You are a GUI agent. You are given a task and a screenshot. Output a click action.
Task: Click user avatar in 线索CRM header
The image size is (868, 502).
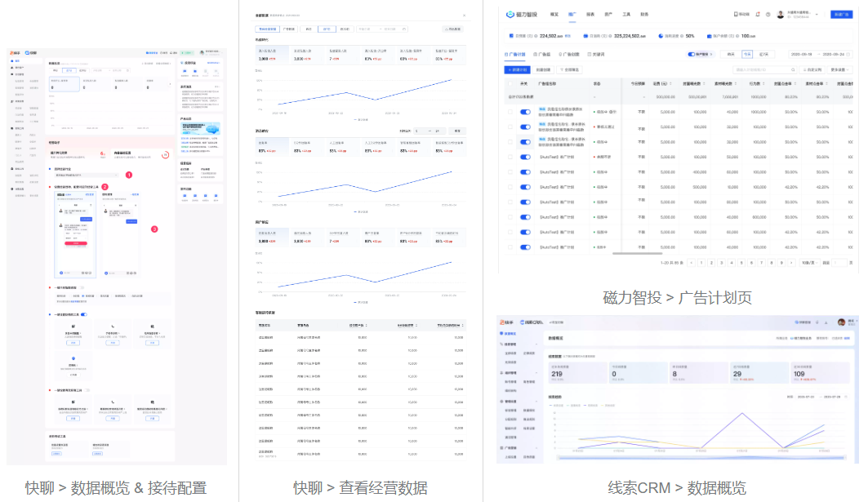point(841,322)
